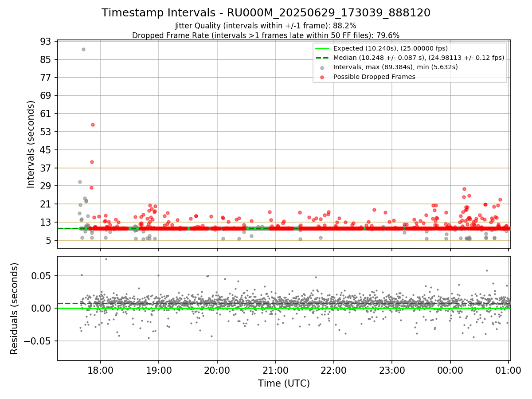This screenshot has height=399, width=532.
Task: Click the x-axis tick label "01:00"
Action: tap(509, 371)
